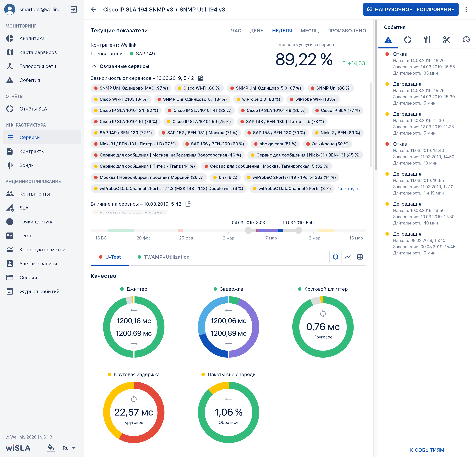Select the МЕСЯЦ period tab

pyautogui.click(x=309, y=31)
